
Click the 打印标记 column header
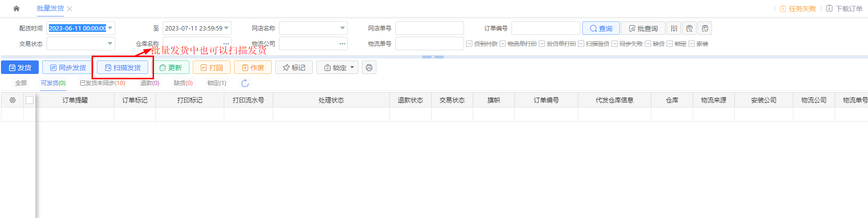[x=190, y=100]
